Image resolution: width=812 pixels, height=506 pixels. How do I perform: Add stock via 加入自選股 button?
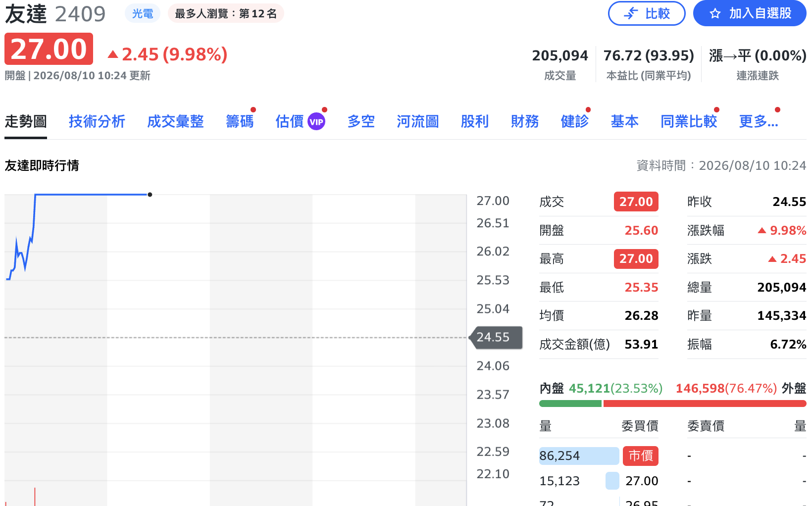[x=750, y=13]
